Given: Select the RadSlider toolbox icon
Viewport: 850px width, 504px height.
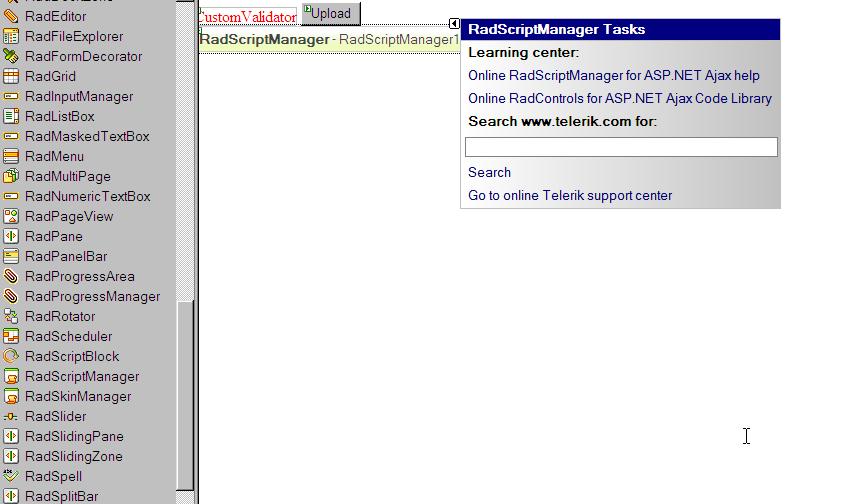Looking at the screenshot, I should click(x=11, y=417).
